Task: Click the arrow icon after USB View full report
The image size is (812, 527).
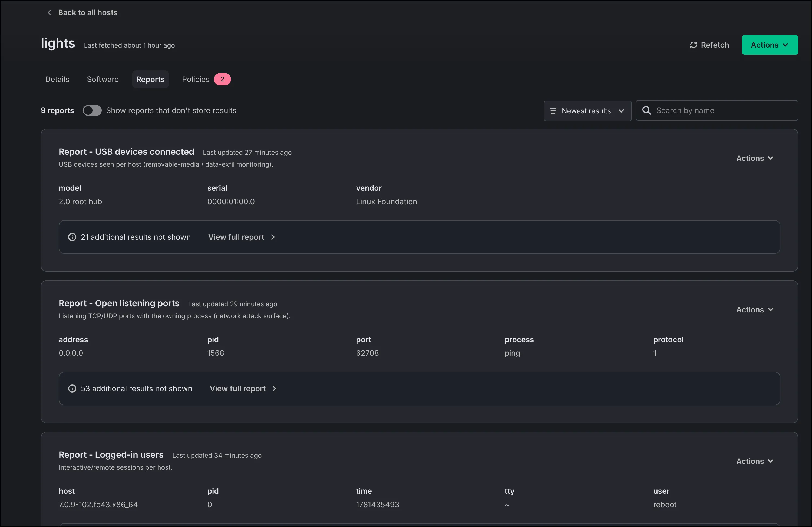Action: click(x=273, y=237)
